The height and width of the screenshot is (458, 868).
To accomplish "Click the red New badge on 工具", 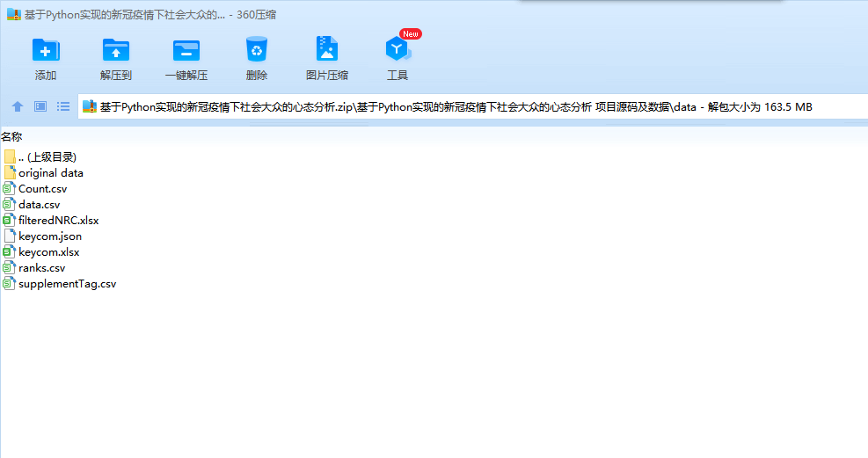I will coord(411,33).
